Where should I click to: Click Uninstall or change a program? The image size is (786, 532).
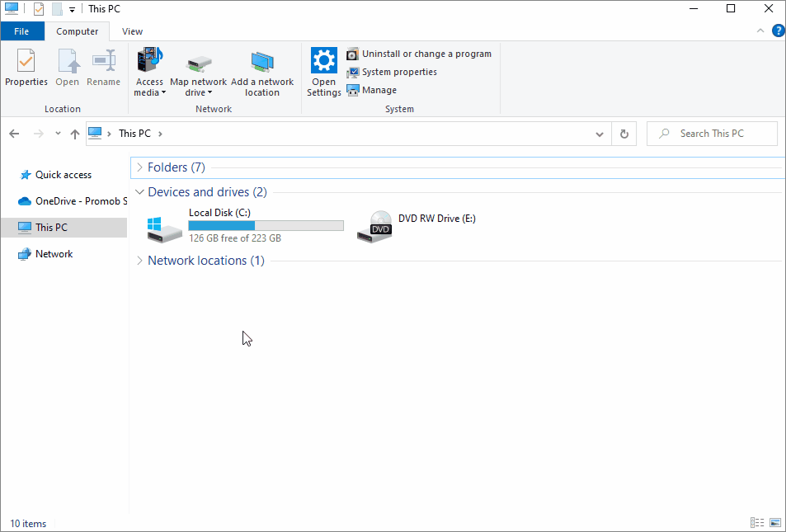click(419, 54)
